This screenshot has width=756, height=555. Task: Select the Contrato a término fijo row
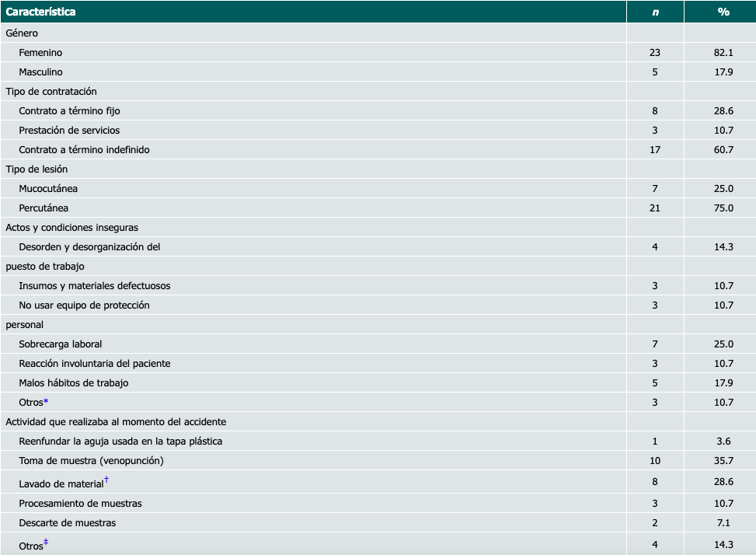(69, 111)
